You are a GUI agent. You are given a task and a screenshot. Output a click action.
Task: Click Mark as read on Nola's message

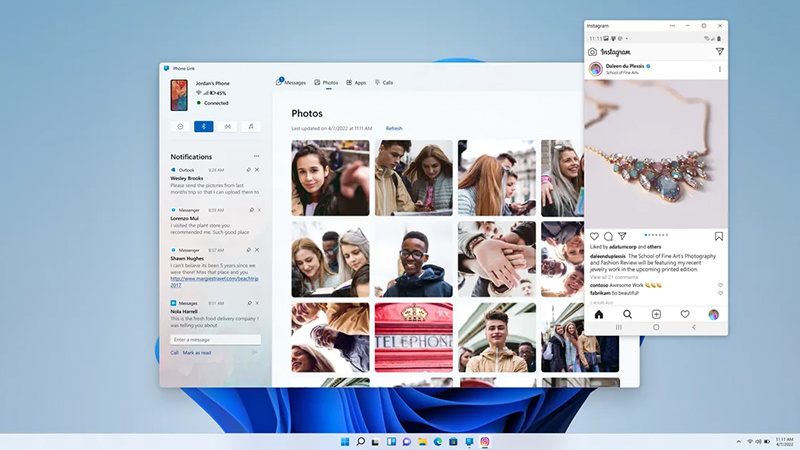(x=196, y=353)
